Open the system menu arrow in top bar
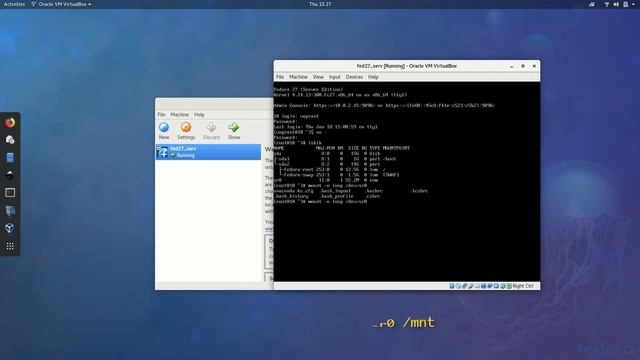Viewport: 640px width, 360px height. pos(633,4)
